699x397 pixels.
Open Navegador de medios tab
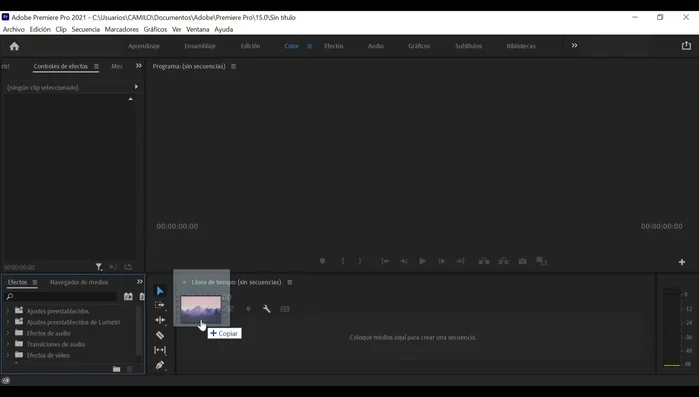pos(79,282)
